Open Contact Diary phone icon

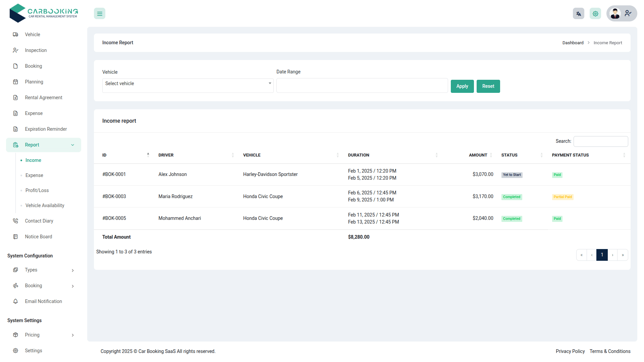(x=15, y=221)
